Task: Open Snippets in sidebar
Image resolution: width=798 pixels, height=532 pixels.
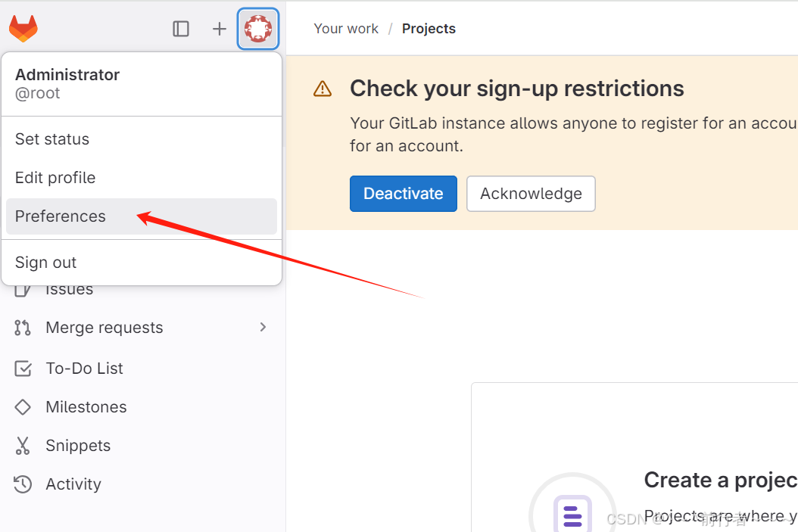Action: 142,446
